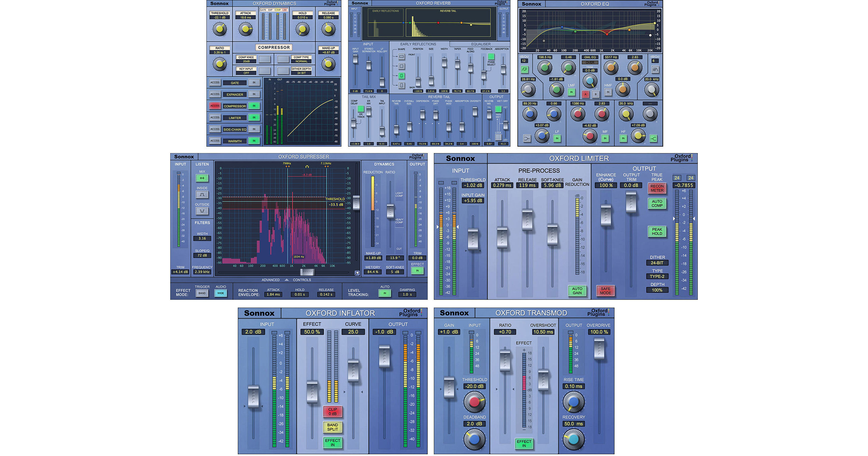Click the Rise Time knob in TransMod
This screenshot has height=456, width=868.
[573, 402]
